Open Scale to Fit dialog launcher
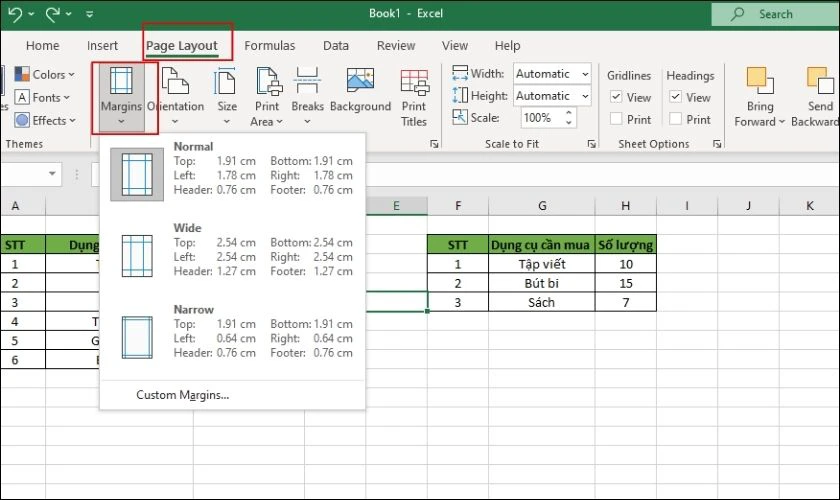The image size is (840, 500). (x=591, y=144)
